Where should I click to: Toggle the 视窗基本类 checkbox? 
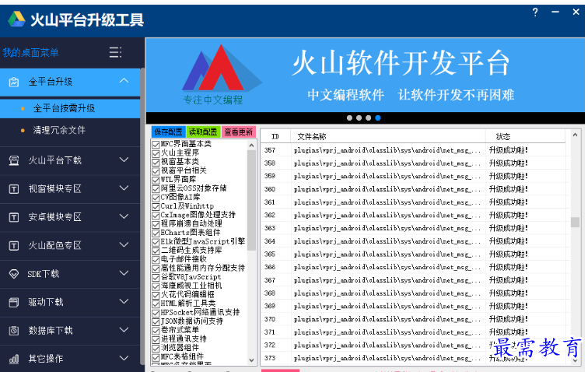[x=156, y=162]
